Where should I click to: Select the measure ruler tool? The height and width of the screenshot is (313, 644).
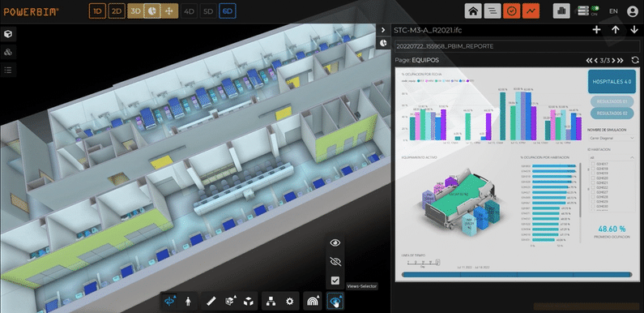point(211,302)
